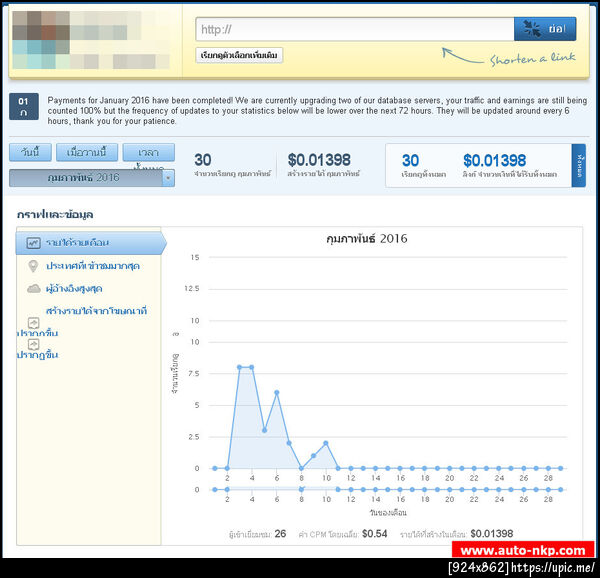
Task: Click the February earnings $0.01398
Action: (319, 160)
